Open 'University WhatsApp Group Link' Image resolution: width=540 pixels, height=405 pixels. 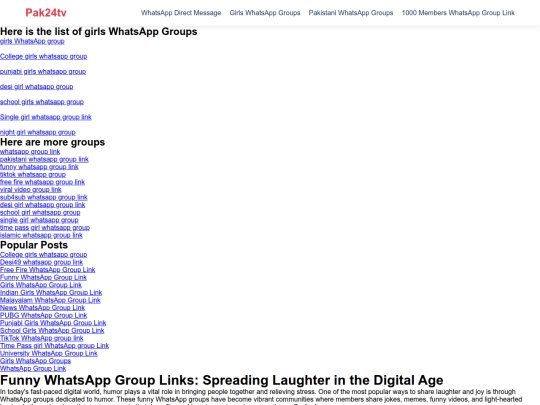click(x=49, y=353)
